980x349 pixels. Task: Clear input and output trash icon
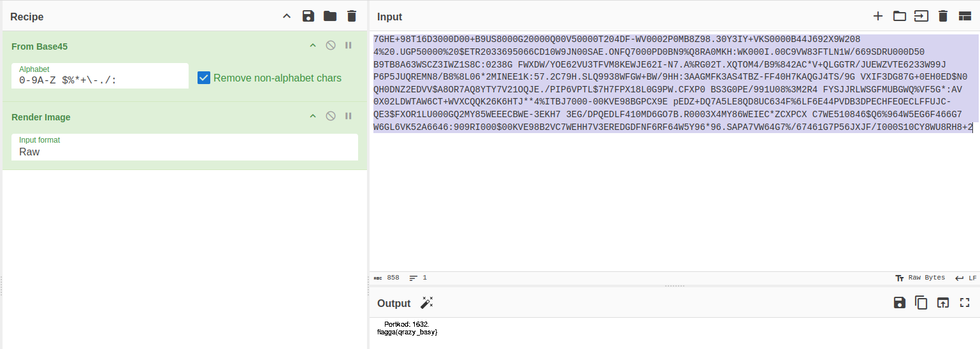(x=943, y=17)
